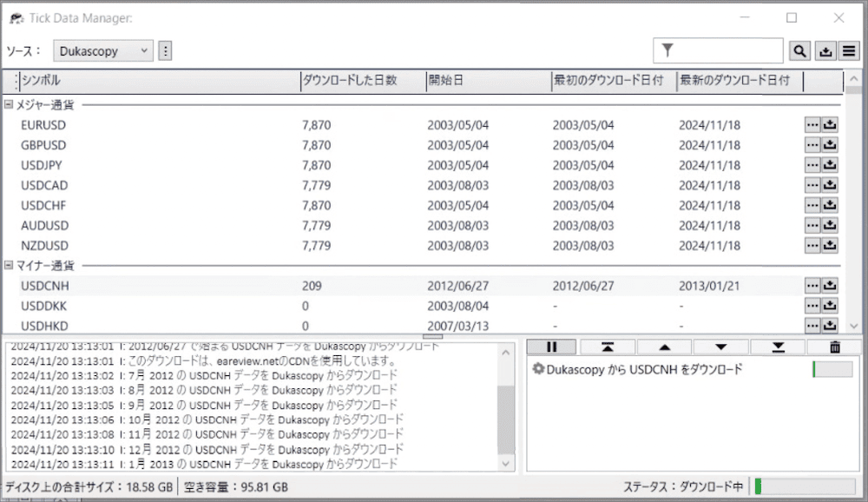Download USDCHF tick data
The image size is (868, 502).
click(x=829, y=205)
